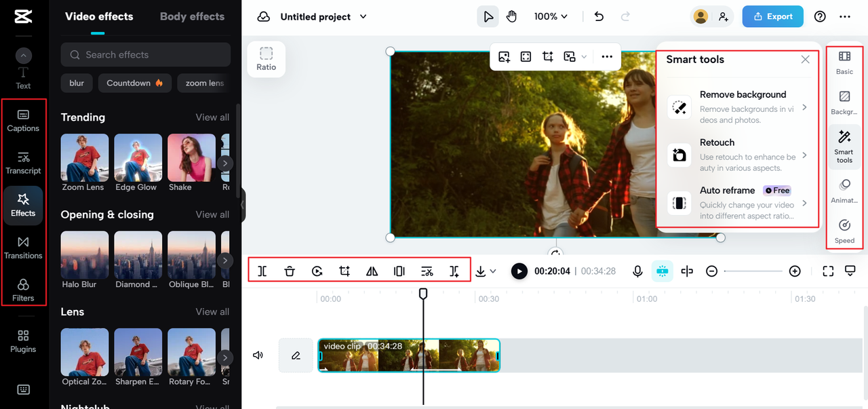Apply the Edge Glow effect
Screen dimensions: 868x409
tap(138, 158)
